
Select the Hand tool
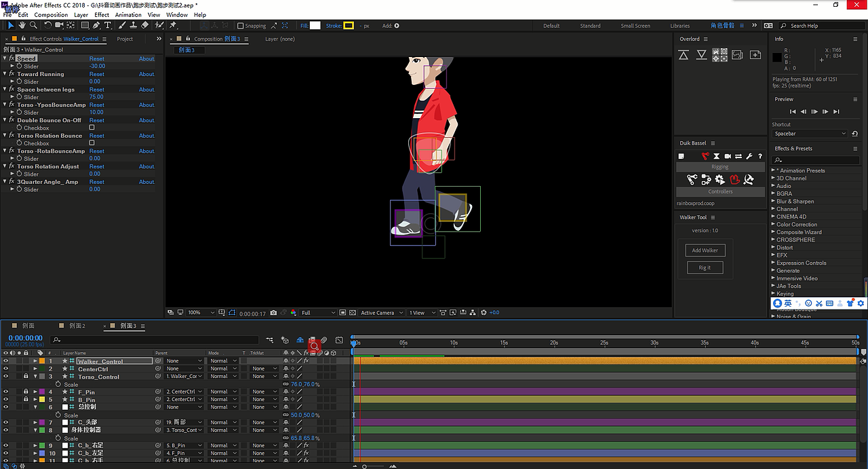(x=22, y=25)
